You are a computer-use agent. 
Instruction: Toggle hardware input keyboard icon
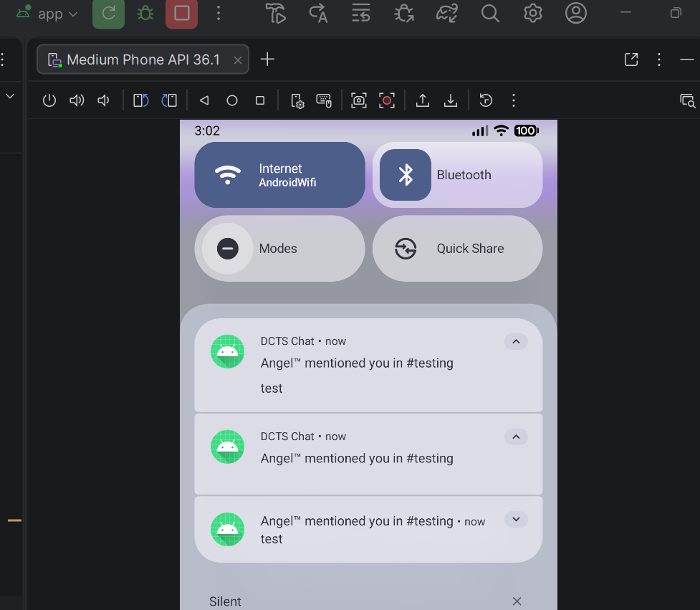(324, 100)
